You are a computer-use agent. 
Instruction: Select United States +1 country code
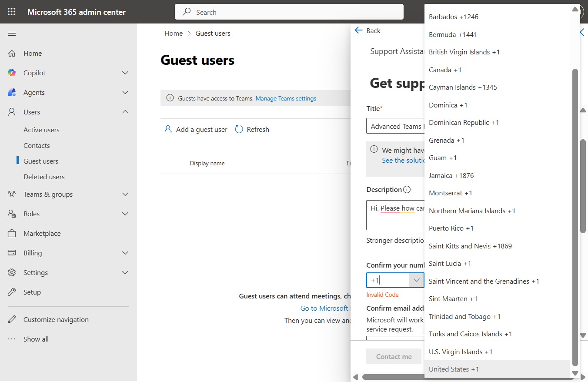(x=497, y=369)
